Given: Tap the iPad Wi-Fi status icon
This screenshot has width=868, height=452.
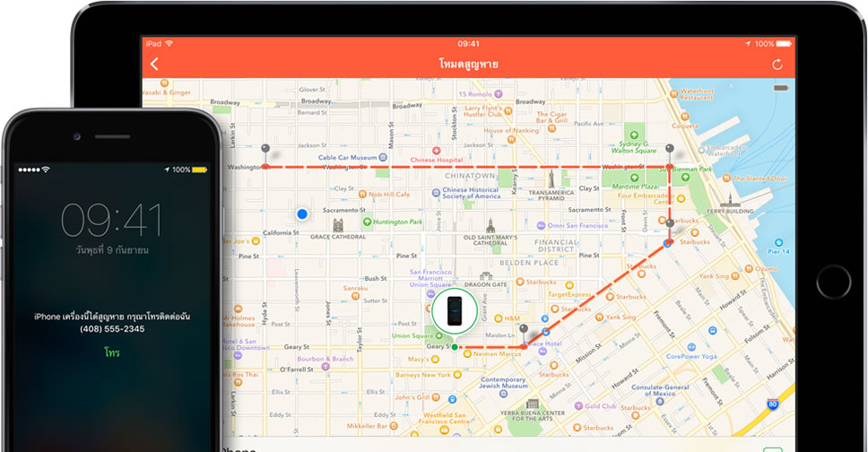Looking at the screenshot, I should coord(169,44).
